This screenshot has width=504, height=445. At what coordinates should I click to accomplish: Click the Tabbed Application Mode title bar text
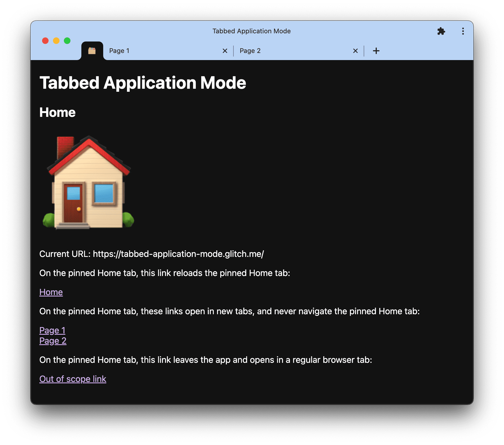pyautogui.click(x=251, y=31)
